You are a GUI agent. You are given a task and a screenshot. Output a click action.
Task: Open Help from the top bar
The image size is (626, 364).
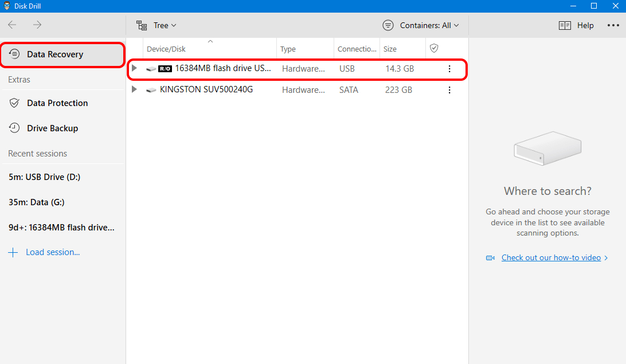(577, 25)
